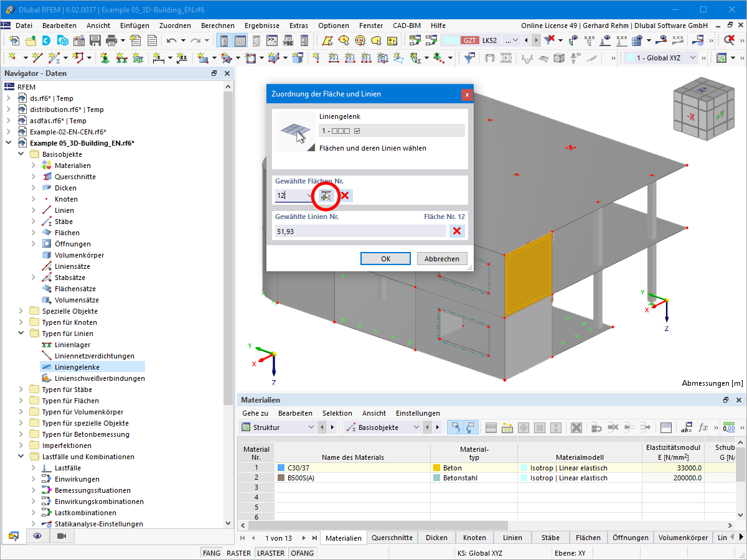Click the view filter funnel icon in second toolbar
Screen dimensions: 747x560
click(470, 58)
